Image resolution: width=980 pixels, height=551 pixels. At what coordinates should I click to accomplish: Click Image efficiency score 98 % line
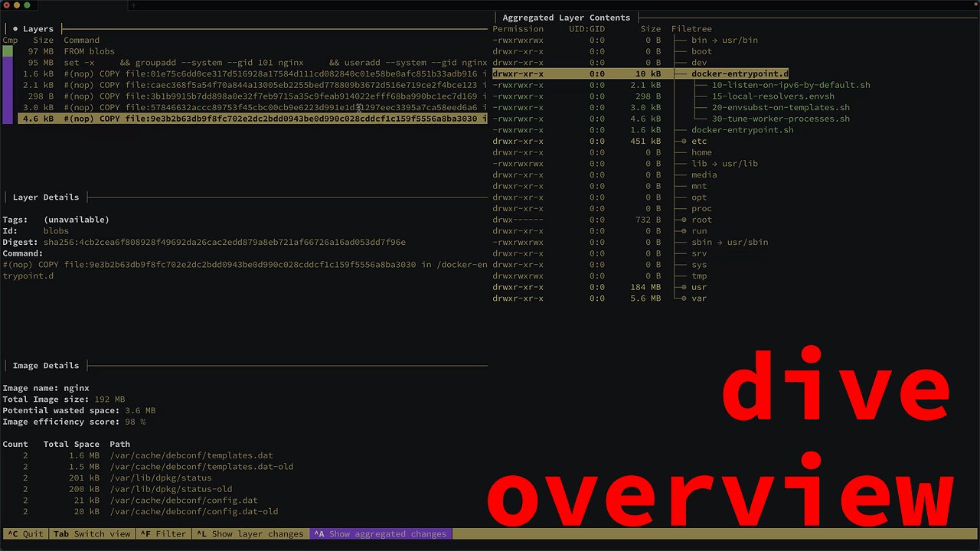[x=74, y=422]
